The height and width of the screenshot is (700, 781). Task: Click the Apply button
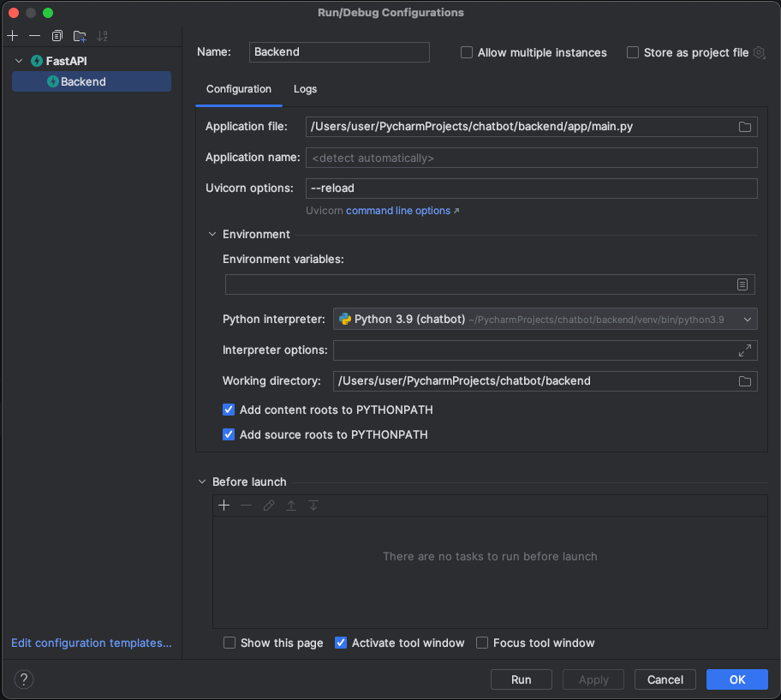point(593,679)
